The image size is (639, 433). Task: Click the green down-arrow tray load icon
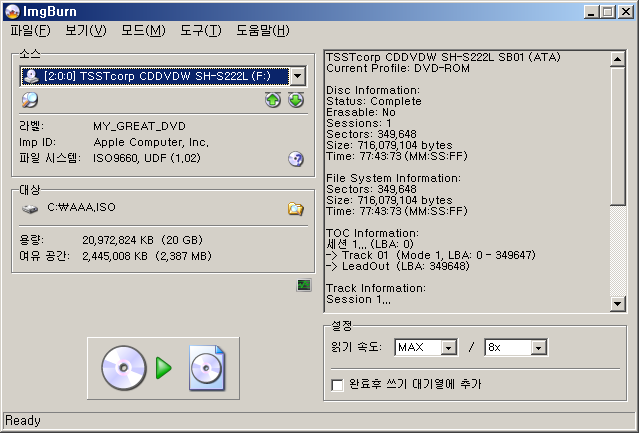(296, 100)
